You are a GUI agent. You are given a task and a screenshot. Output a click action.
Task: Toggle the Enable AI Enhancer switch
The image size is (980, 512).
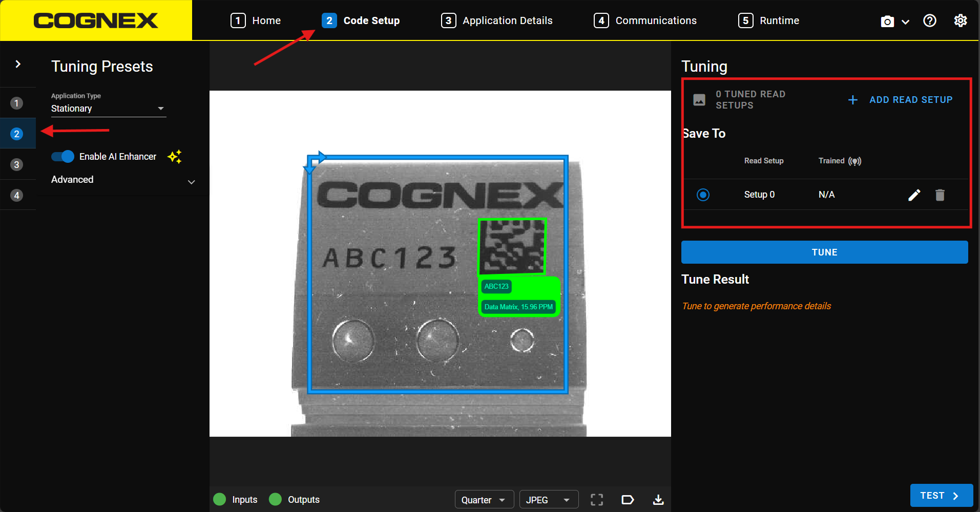(63, 157)
